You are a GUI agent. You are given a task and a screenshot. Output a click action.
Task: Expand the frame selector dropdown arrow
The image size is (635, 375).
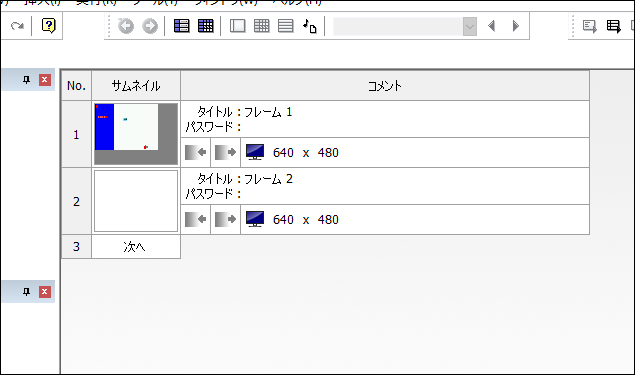pos(470,27)
